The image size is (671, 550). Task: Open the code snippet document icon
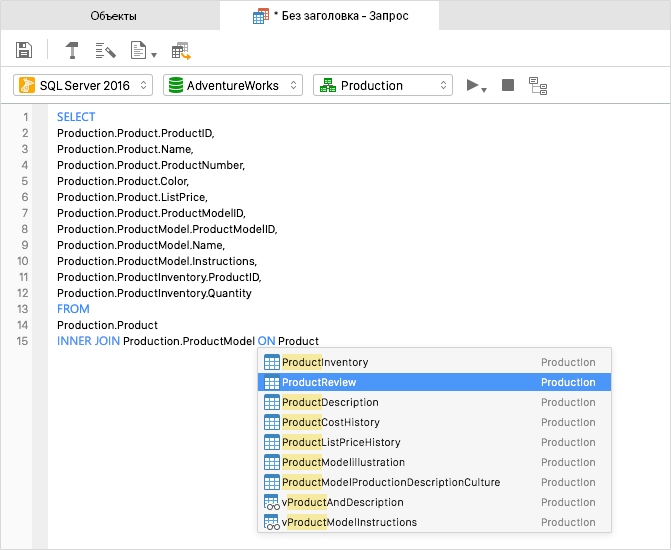138,50
